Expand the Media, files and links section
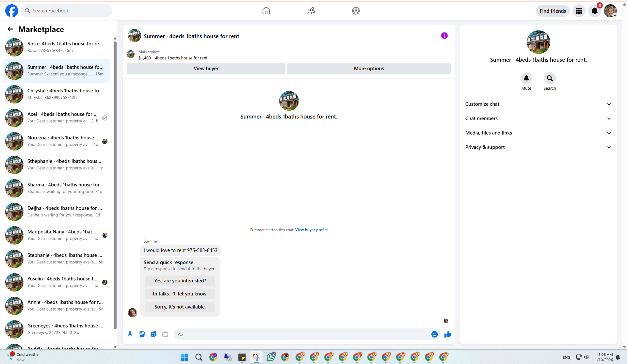The width and height of the screenshot is (627, 364). 538,133
